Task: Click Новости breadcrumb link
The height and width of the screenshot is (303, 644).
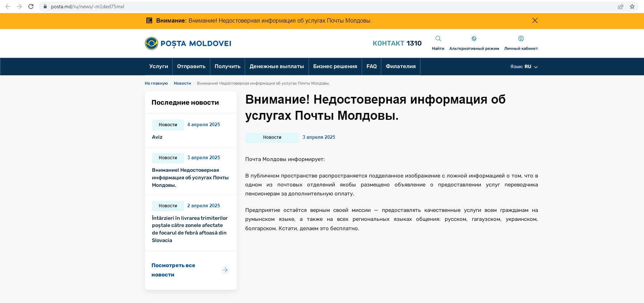Action: point(182,83)
